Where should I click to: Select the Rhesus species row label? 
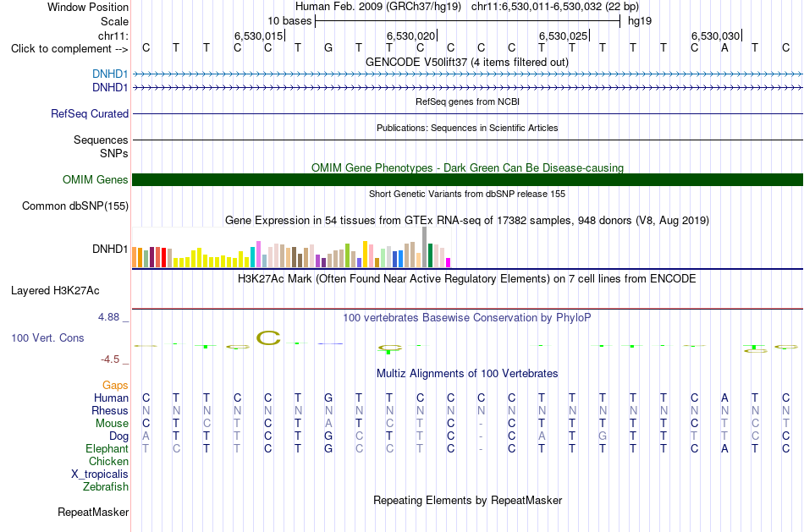point(110,411)
